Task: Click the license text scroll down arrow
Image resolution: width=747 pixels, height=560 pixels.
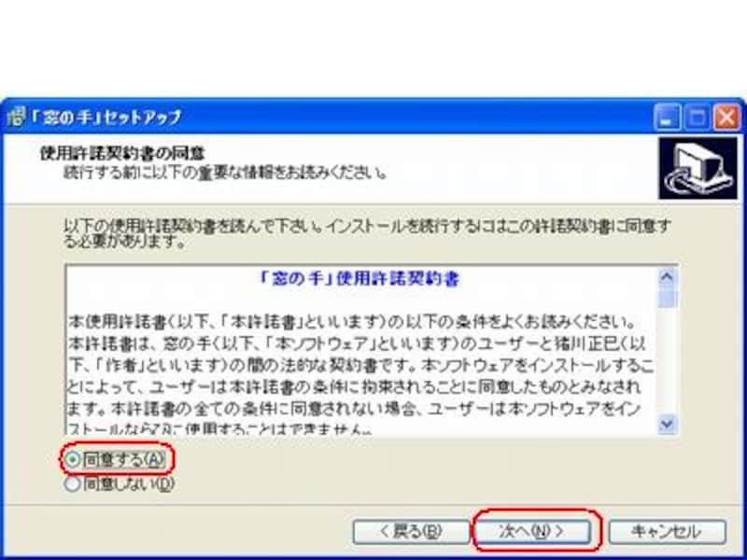Action: pyautogui.click(x=668, y=424)
